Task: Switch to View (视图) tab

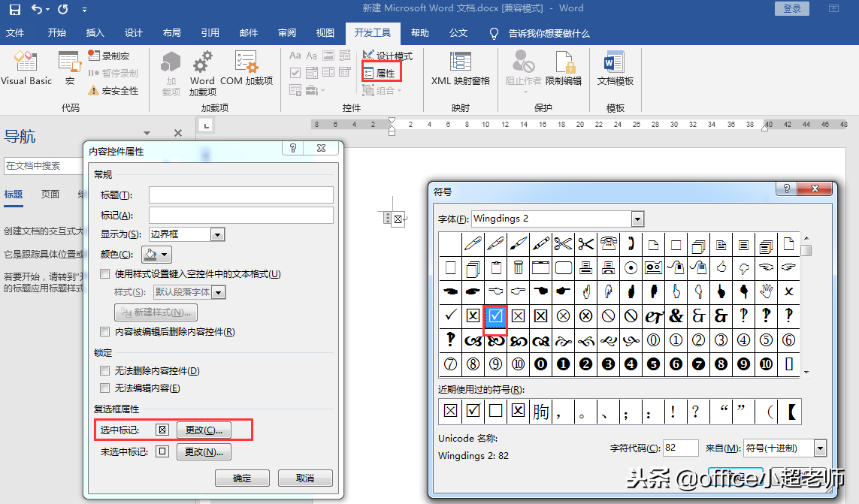Action: pos(325,33)
